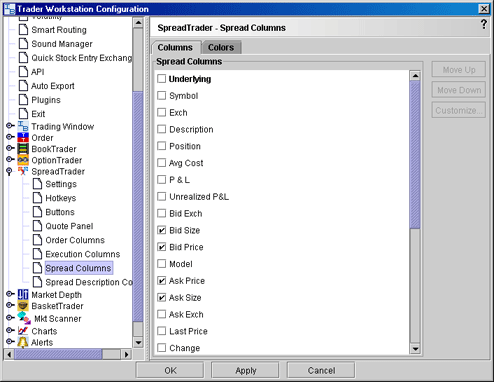
Task: Open help with the question mark icon
Action: point(484,24)
